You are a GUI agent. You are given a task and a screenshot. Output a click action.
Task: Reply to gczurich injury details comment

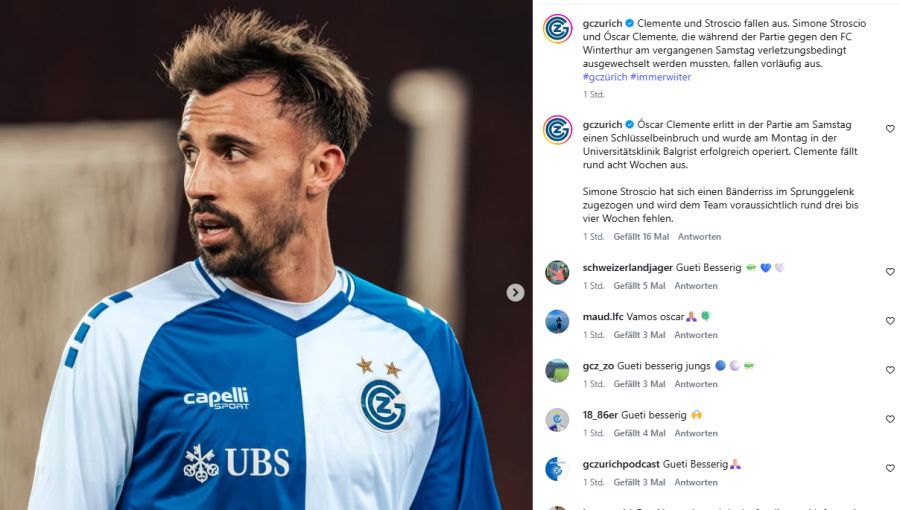(699, 236)
